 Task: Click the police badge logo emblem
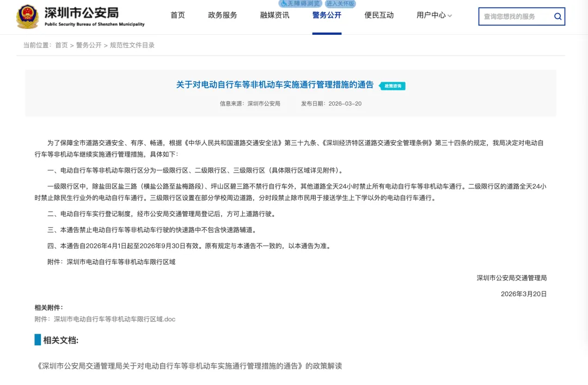pos(27,17)
